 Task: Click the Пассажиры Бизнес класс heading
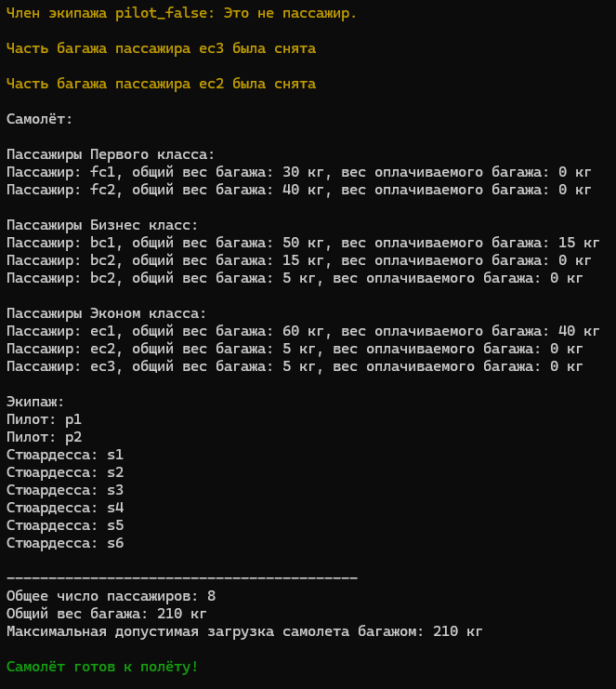pos(102,225)
